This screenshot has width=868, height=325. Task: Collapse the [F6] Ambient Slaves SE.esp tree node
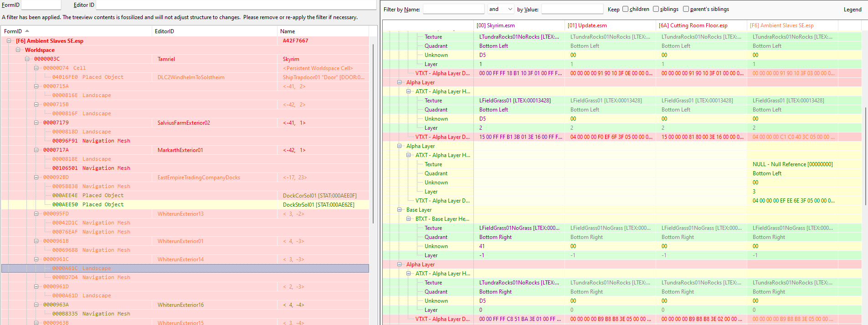pyautogui.click(x=9, y=41)
